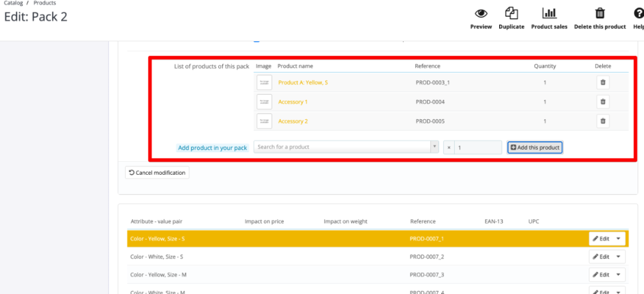Expand Edit dropdown for PROD-0007_3
This screenshot has width=644, height=294.
pyautogui.click(x=618, y=274)
